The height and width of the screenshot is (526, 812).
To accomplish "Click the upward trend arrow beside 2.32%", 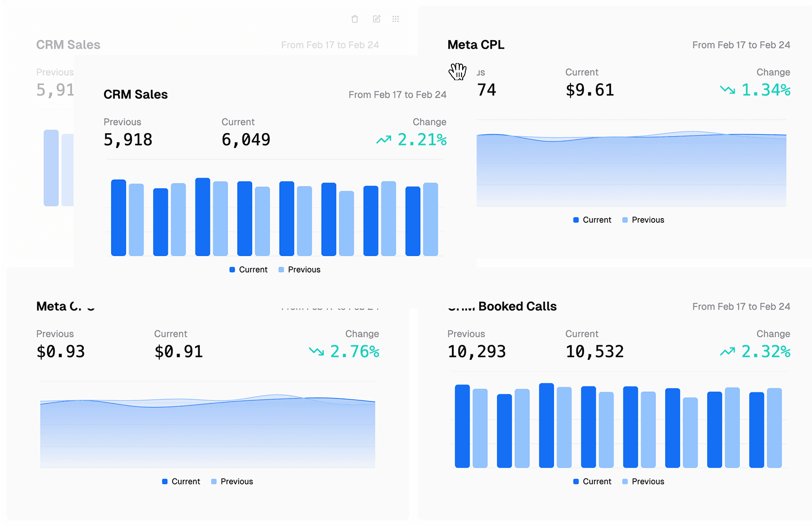I will point(728,352).
